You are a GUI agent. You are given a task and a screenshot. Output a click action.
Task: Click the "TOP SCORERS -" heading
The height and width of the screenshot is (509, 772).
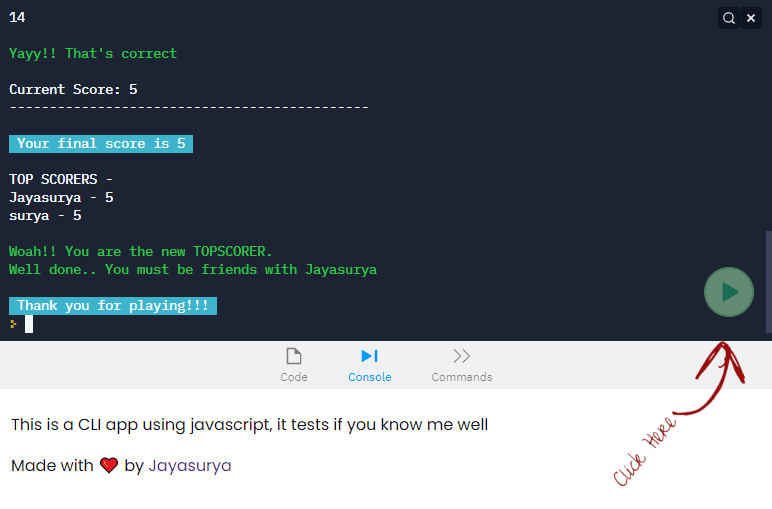click(x=61, y=180)
